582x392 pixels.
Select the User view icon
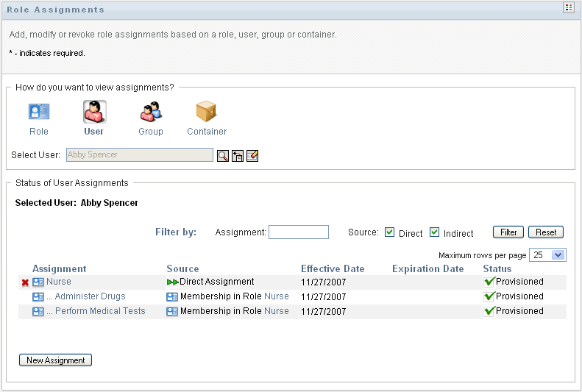tap(94, 112)
